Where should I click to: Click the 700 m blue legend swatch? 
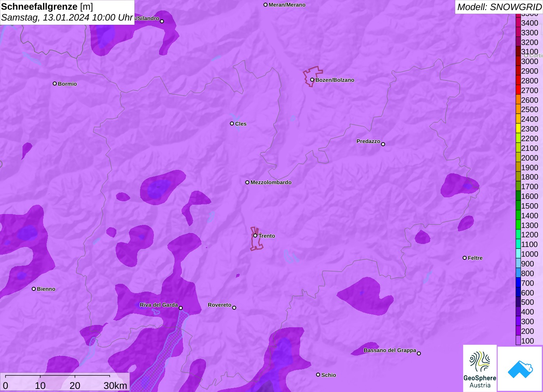click(x=518, y=283)
